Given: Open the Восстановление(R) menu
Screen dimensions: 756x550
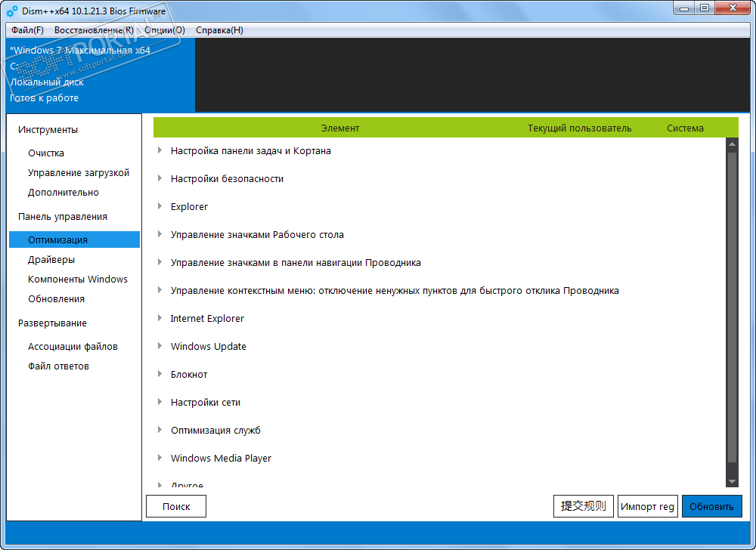Looking at the screenshot, I should pos(94,30).
